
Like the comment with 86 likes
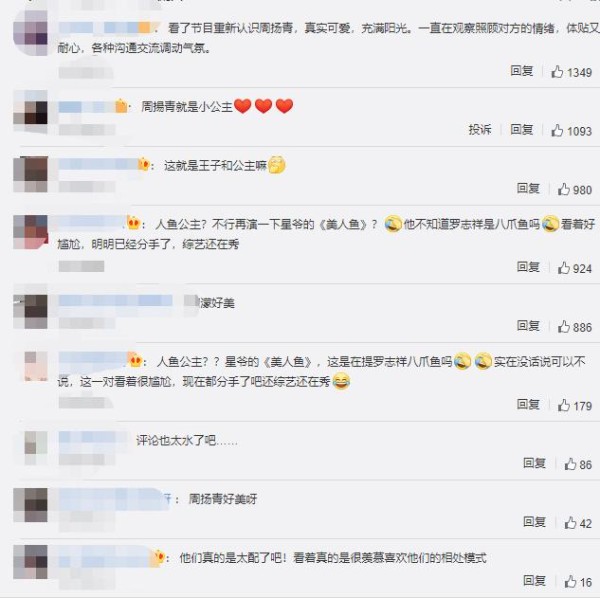570,464
